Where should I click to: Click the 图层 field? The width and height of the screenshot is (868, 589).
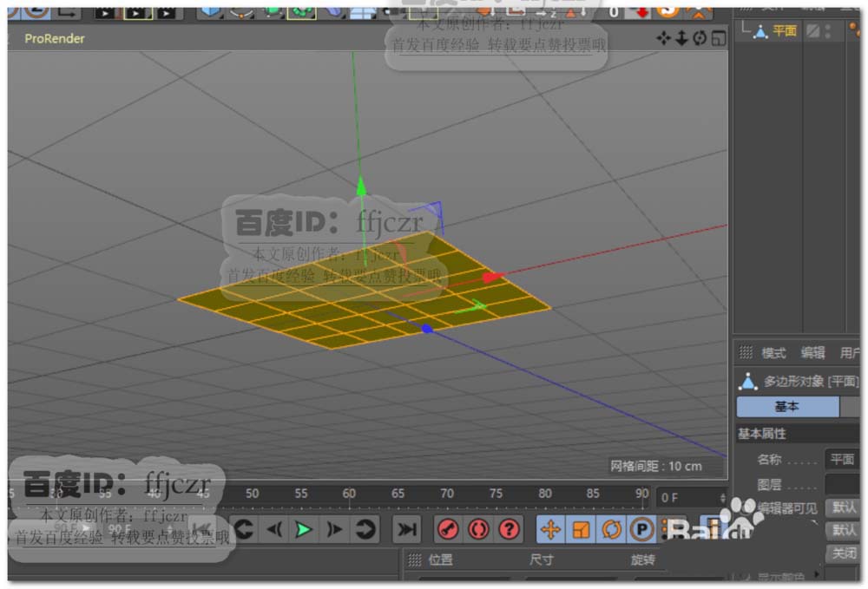click(x=842, y=485)
